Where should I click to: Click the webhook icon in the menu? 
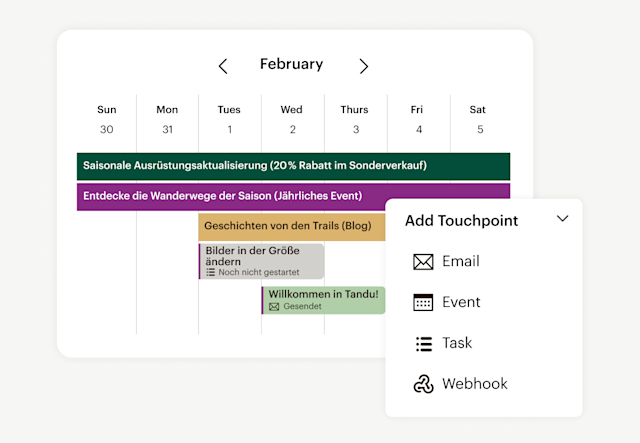tap(423, 384)
